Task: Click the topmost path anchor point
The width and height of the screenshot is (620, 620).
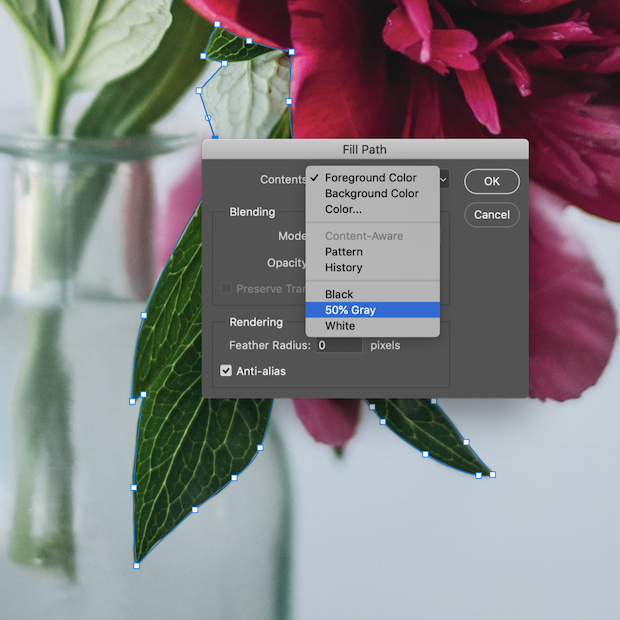Action: (217, 24)
